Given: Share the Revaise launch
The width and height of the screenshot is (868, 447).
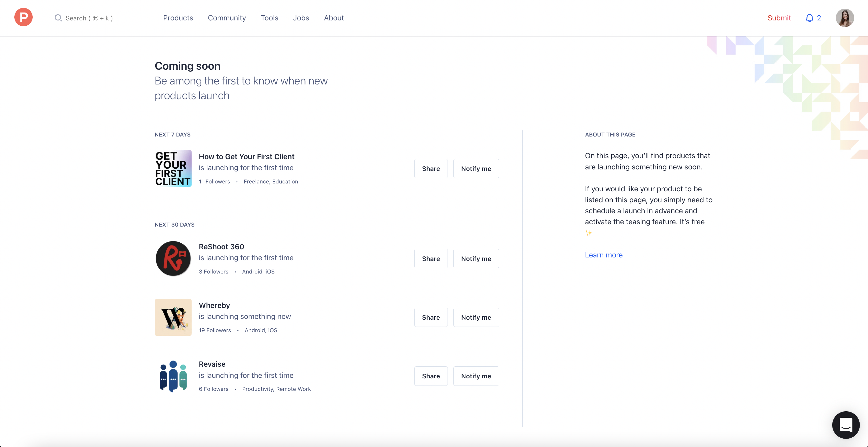Looking at the screenshot, I should click(431, 376).
